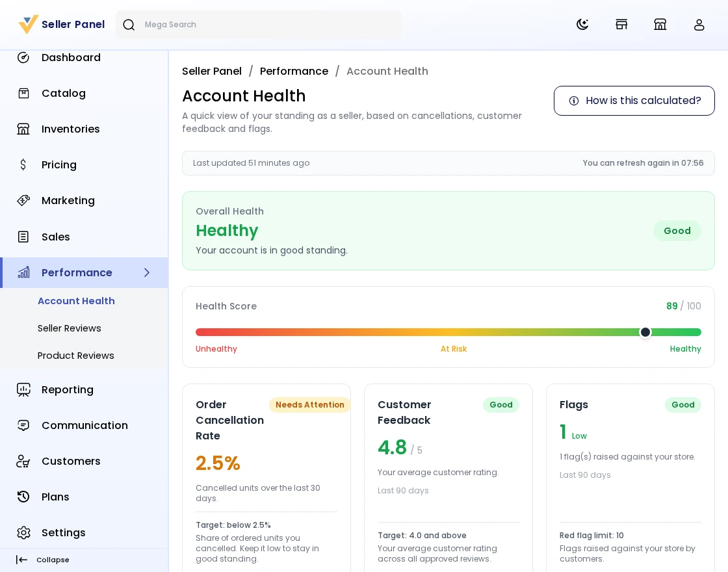Viewport: 728px width, 572px height.
Task: Open Reporting menu item
Action: 84,389
